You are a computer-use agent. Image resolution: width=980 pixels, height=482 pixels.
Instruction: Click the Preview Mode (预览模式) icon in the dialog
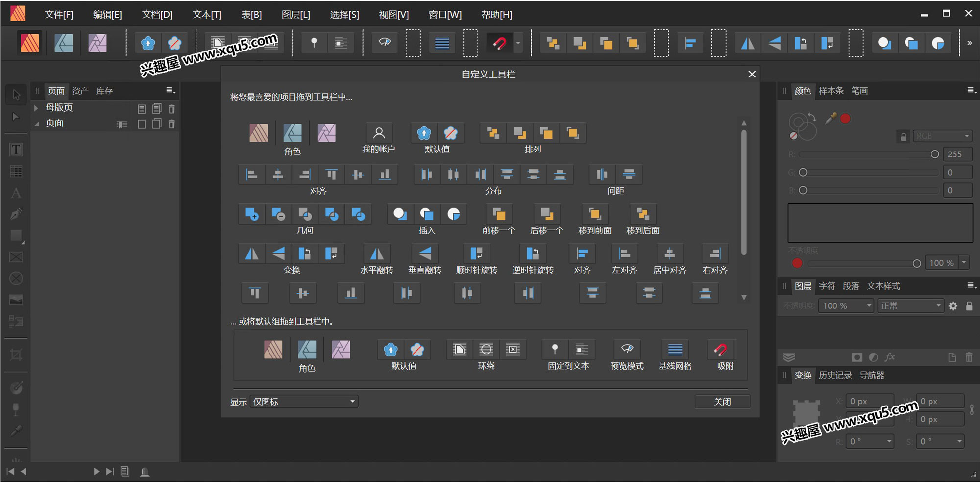pos(627,350)
